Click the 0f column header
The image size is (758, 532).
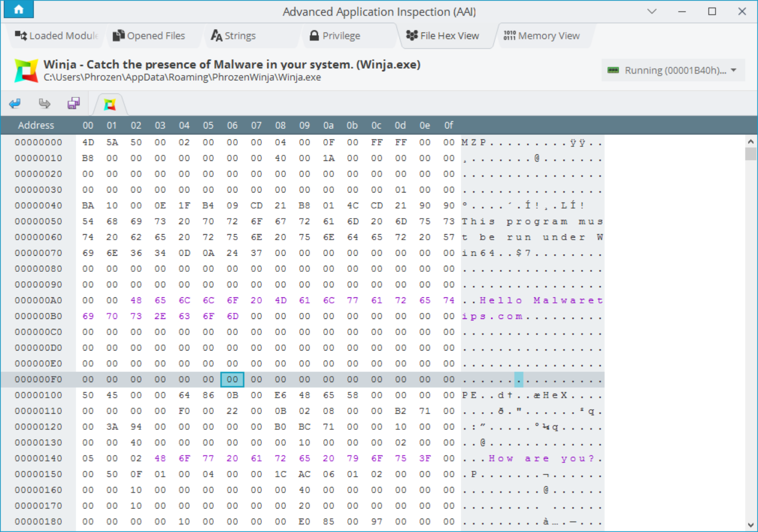point(449,125)
